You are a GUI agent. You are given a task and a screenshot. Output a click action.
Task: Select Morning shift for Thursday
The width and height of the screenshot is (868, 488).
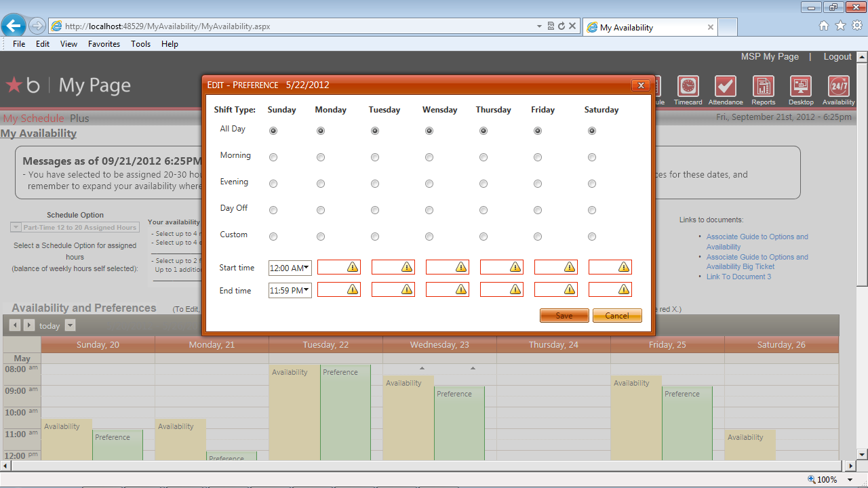[484, 157]
